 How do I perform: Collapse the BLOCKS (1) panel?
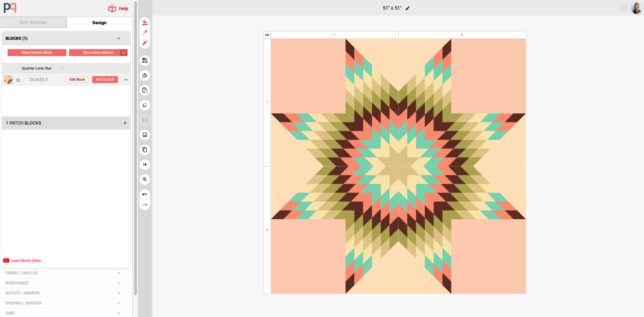119,38
